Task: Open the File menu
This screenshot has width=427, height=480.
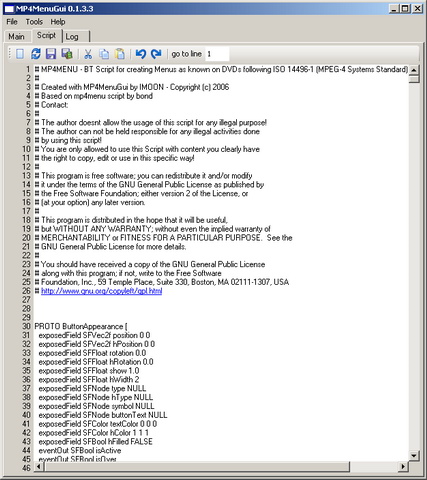Action: point(12,22)
